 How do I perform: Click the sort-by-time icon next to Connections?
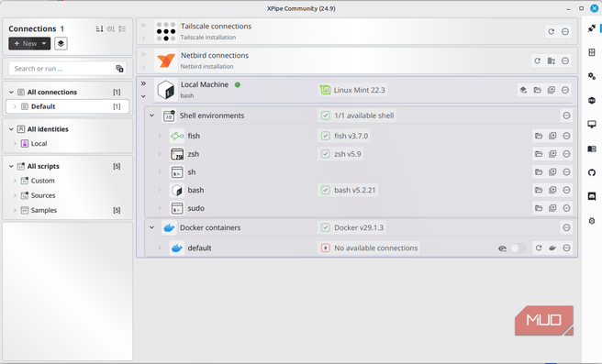pyautogui.click(x=110, y=28)
